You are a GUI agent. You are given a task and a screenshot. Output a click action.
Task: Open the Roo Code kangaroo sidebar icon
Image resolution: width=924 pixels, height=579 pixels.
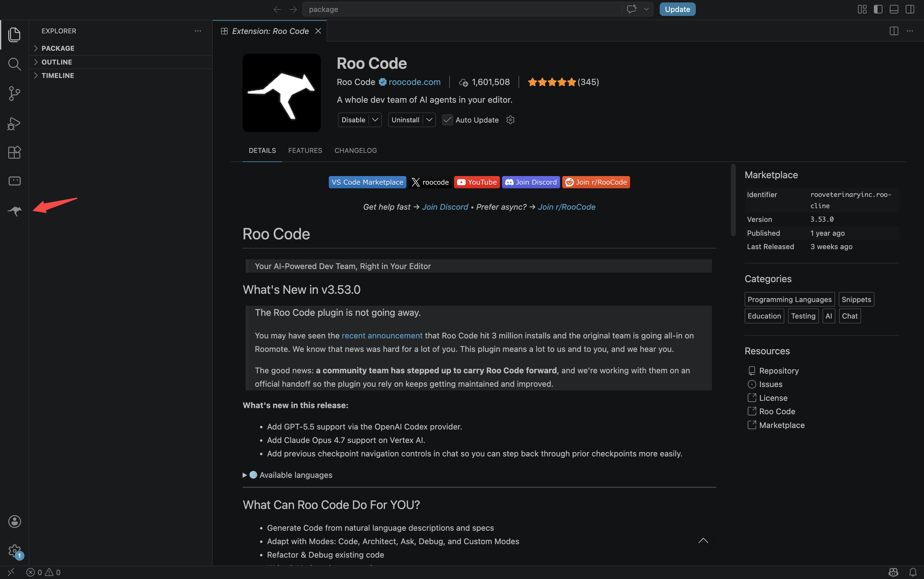coord(14,211)
